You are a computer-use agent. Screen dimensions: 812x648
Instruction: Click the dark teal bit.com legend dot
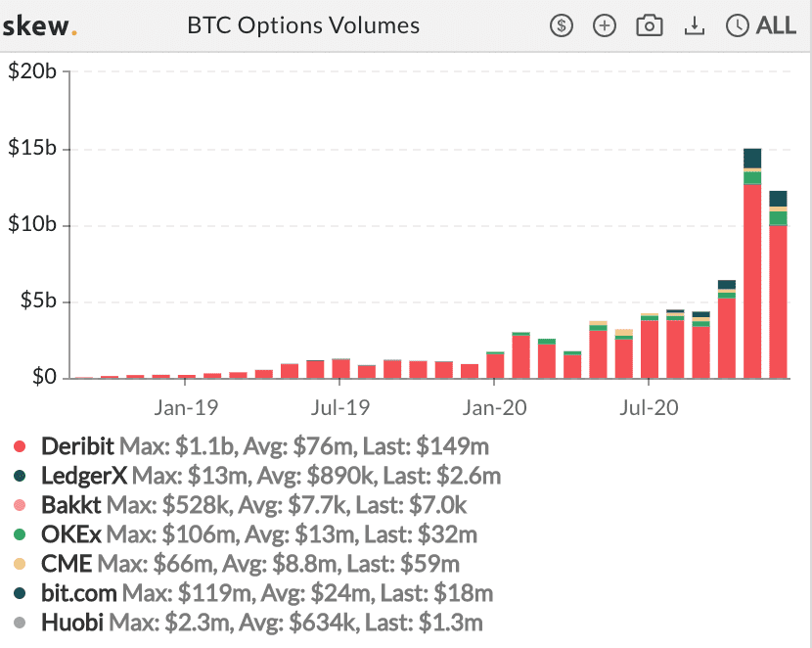[x=20, y=593]
